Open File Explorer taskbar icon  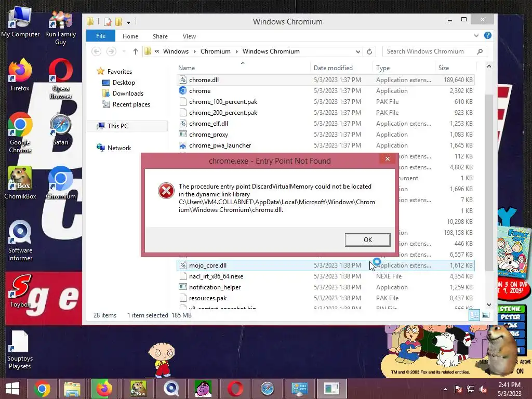click(72, 389)
